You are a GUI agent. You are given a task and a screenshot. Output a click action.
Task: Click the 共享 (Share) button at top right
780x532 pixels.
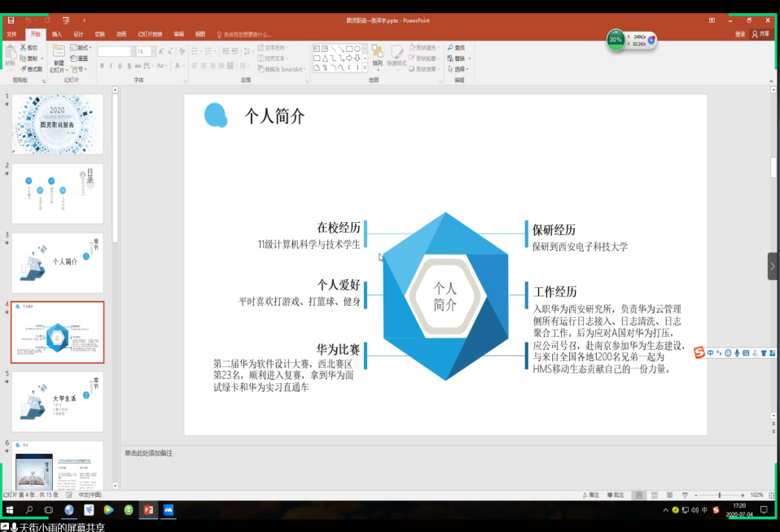coord(760,34)
